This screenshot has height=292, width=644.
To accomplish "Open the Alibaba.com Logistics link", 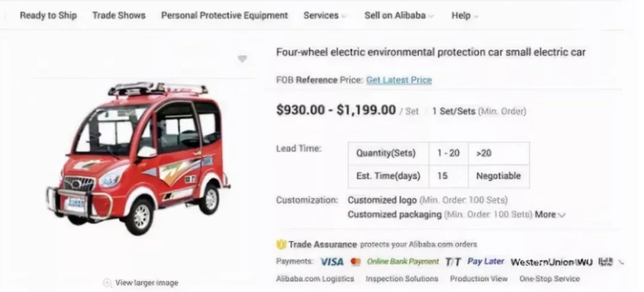I will pos(315,279).
